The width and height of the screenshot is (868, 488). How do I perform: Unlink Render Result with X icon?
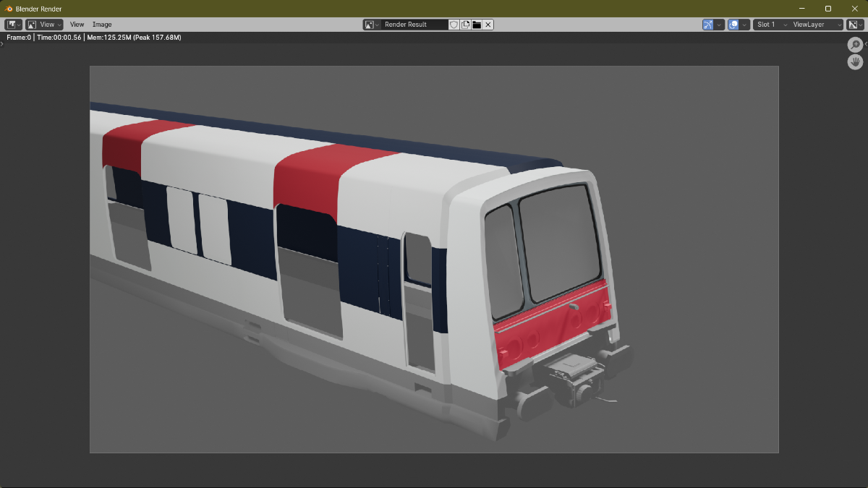(488, 25)
